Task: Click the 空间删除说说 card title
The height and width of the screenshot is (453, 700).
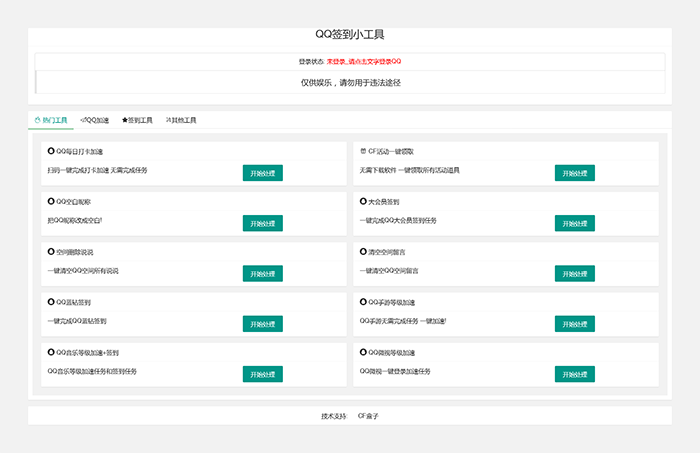Action: pyautogui.click(x=75, y=252)
